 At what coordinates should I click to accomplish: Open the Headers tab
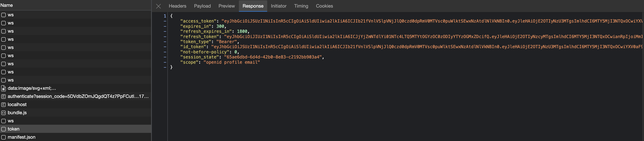[x=177, y=6]
